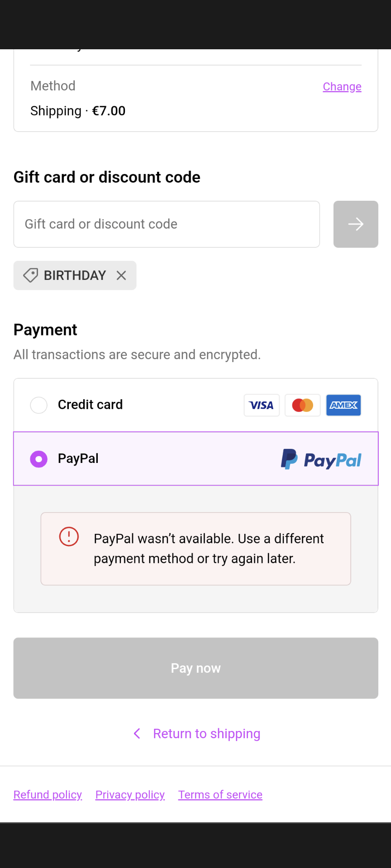391x868 pixels.
Task: Click the red error alert icon
Action: [x=69, y=537]
